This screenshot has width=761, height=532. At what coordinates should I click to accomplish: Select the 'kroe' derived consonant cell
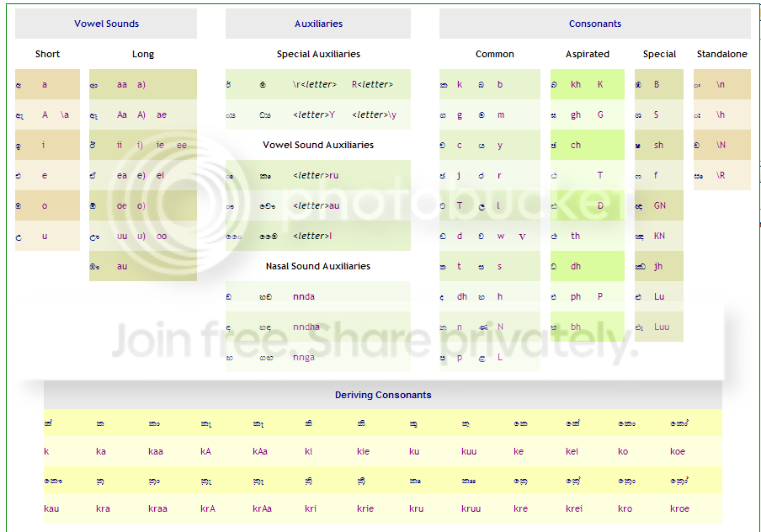tap(679, 508)
